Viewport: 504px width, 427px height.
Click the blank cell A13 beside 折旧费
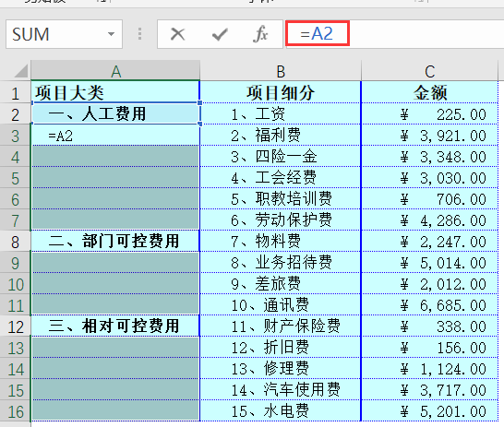pyautogui.click(x=115, y=347)
